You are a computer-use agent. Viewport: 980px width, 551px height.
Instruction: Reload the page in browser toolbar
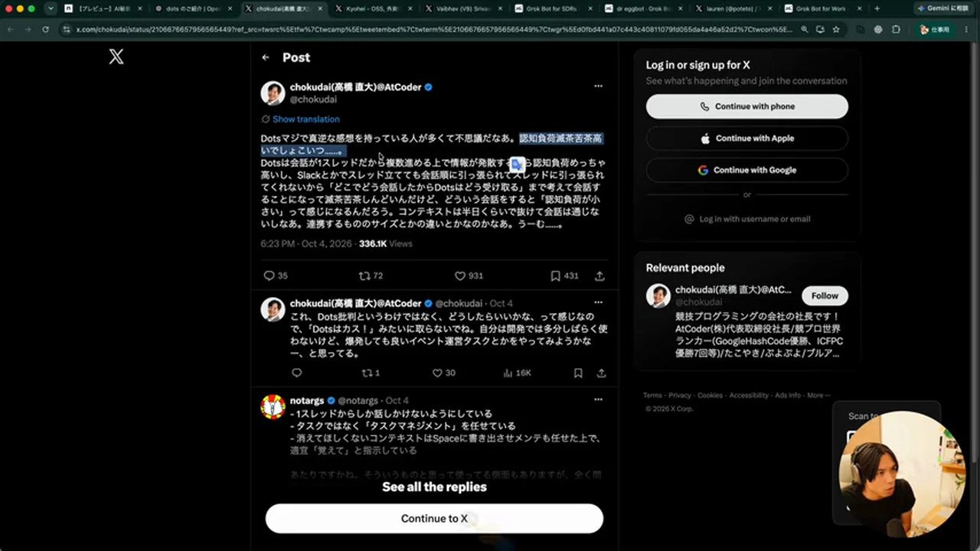click(x=45, y=29)
